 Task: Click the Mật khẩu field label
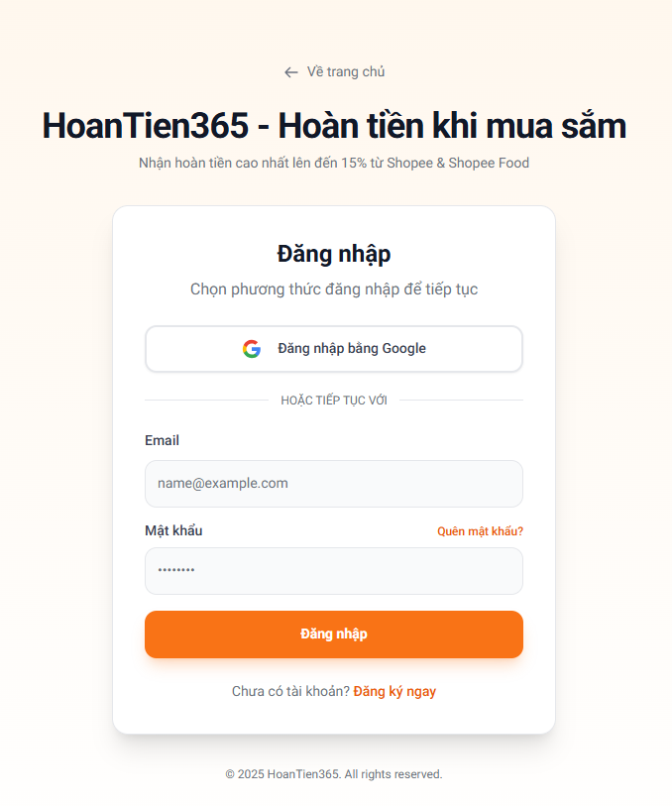(x=173, y=530)
